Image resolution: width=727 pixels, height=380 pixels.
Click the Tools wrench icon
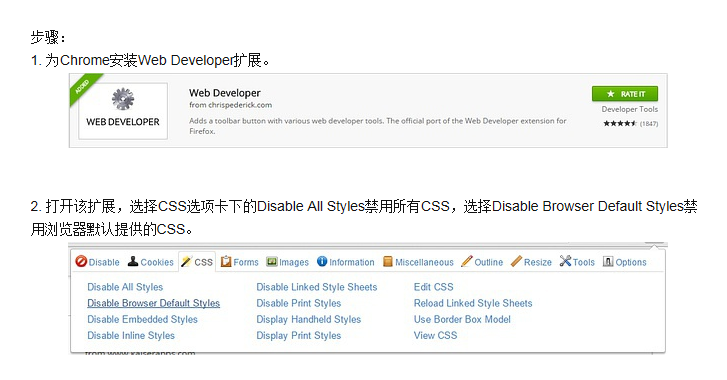click(x=565, y=261)
